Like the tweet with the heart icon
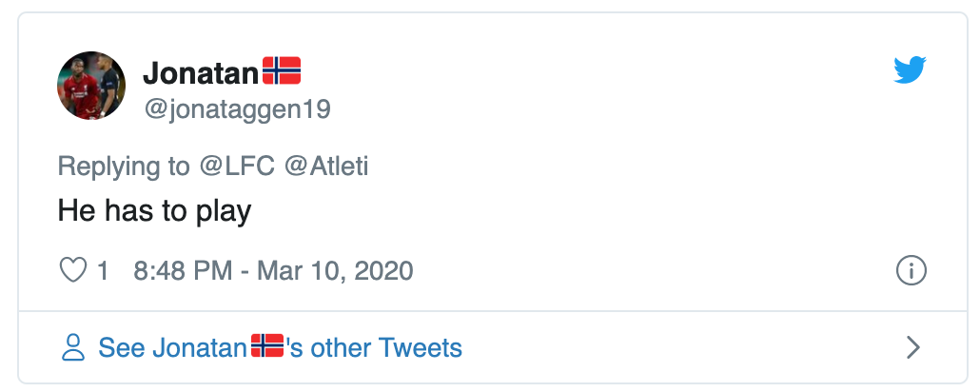 (x=73, y=271)
